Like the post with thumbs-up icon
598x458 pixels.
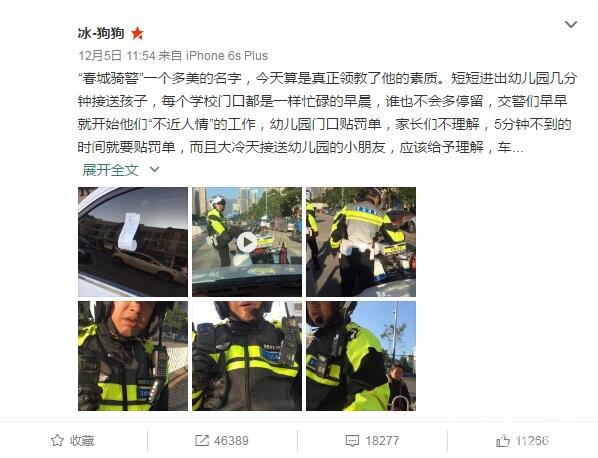pos(503,440)
